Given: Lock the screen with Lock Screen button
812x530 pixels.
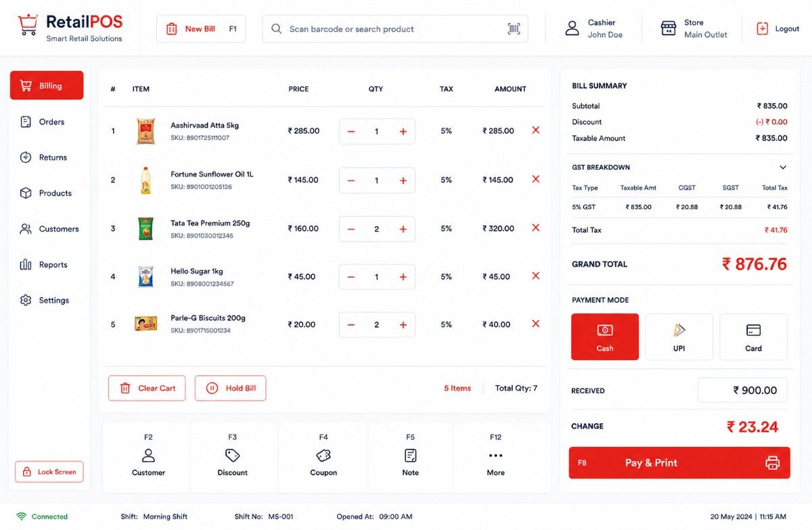Looking at the screenshot, I should (49, 472).
